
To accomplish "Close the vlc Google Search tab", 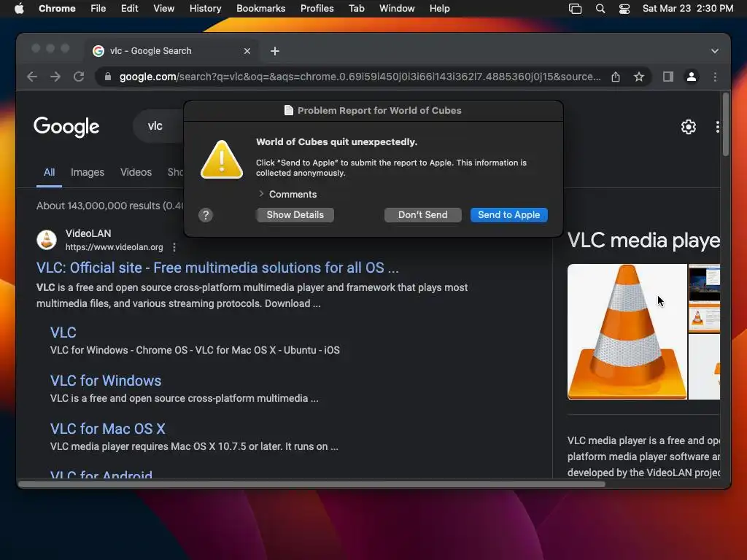I will click(x=247, y=51).
